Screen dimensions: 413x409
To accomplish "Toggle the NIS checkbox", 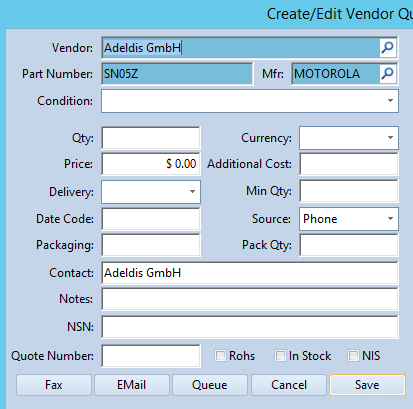I will [353, 356].
